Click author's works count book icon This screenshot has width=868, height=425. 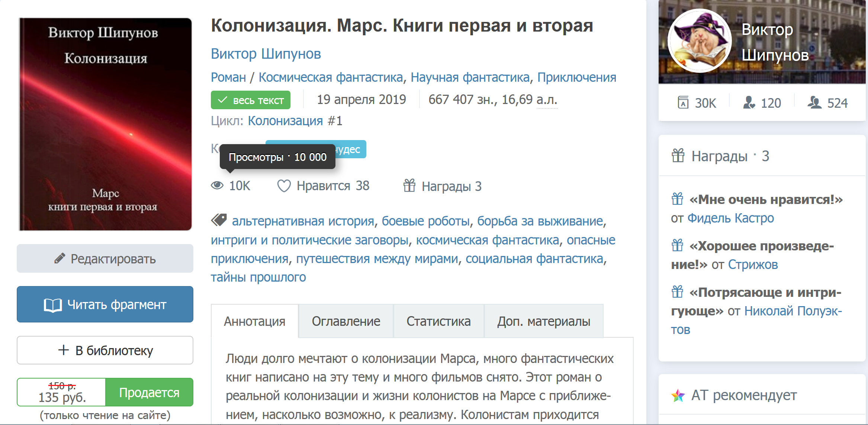pos(683,103)
